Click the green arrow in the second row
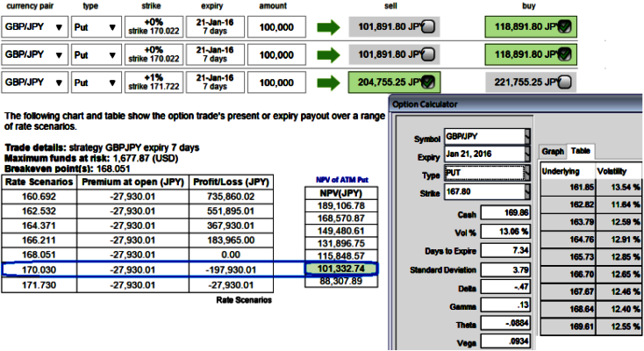Viewport: 644px width, 351px height. point(328,55)
